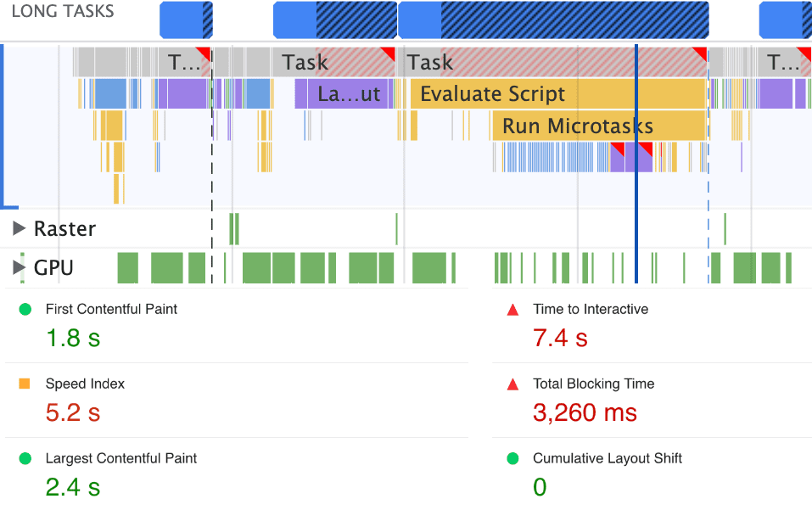The height and width of the screenshot is (510, 812).
Task: Click the red Total Blocking Time warning triangle
Action: point(511,384)
